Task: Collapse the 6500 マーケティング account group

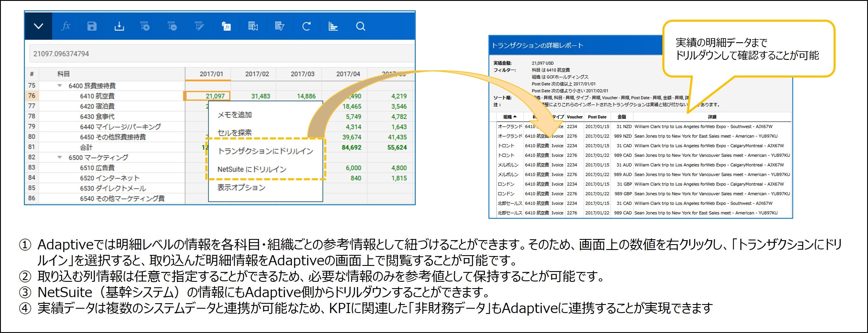Action: (60, 157)
